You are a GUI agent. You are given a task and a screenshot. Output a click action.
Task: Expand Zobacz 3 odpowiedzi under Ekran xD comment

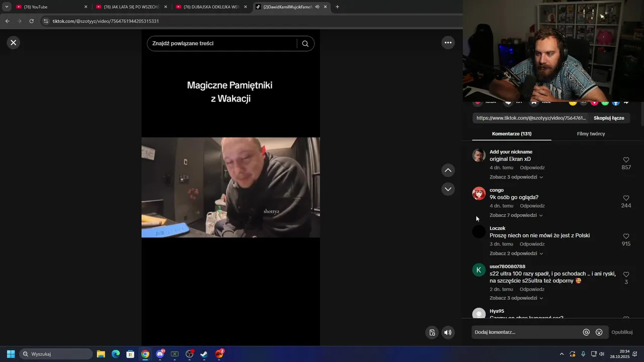516,177
